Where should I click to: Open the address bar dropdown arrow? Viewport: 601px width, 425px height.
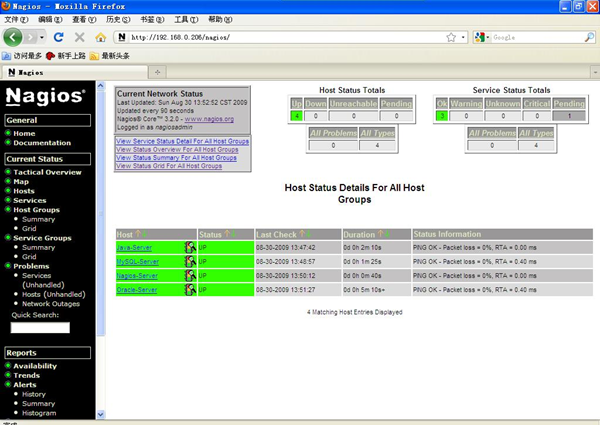(x=463, y=37)
